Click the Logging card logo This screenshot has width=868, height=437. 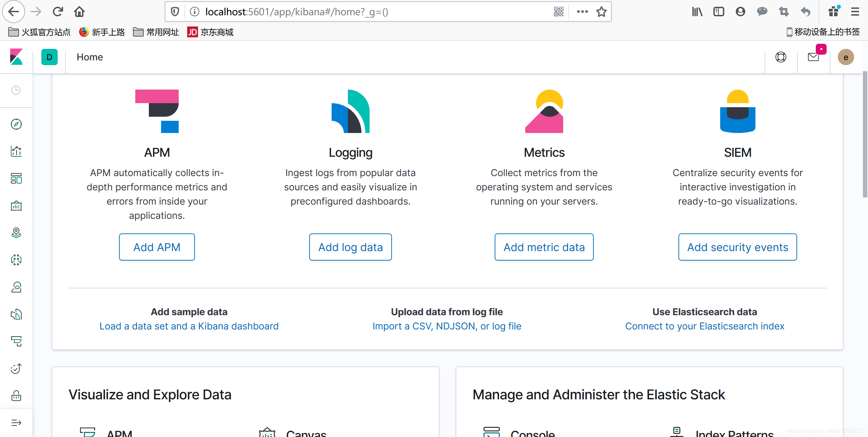coord(351,111)
